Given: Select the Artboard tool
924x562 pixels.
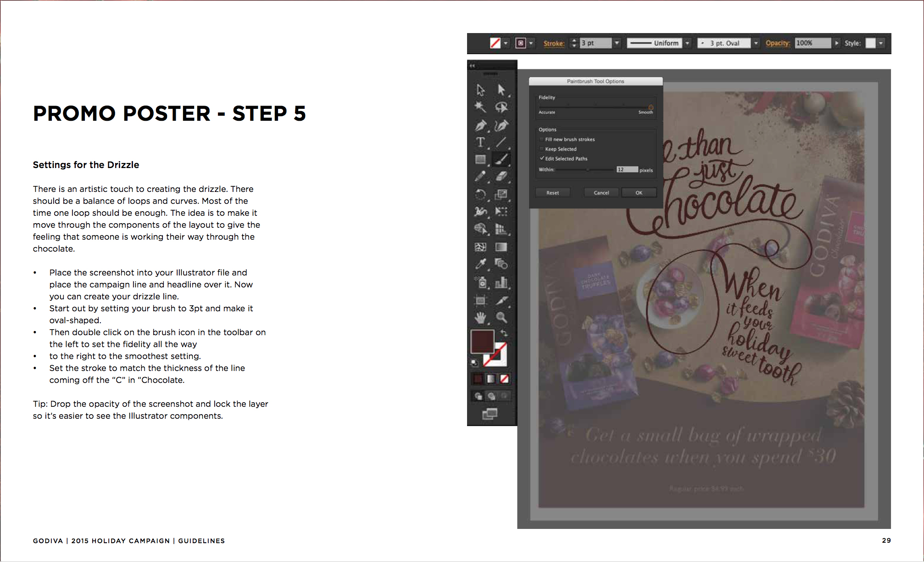Looking at the screenshot, I should (x=480, y=301).
